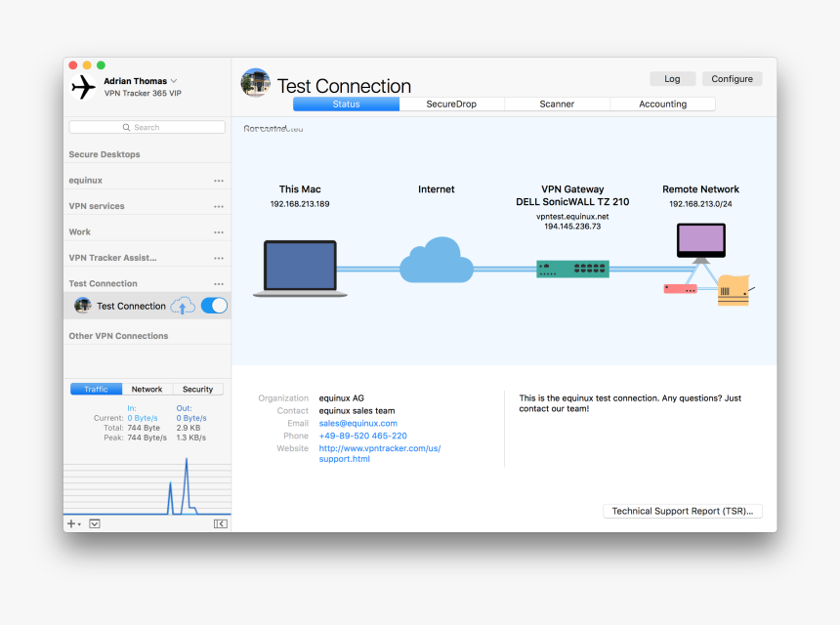Click the Test Connection header avatar image
The width and height of the screenshot is (840, 625).
pos(256,83)
